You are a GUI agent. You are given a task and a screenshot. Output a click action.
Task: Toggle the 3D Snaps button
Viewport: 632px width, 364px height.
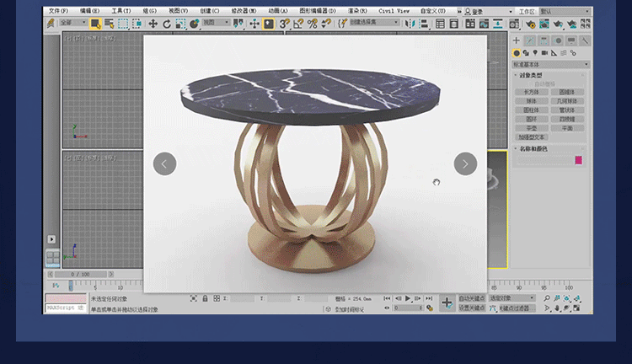[284, 24]
